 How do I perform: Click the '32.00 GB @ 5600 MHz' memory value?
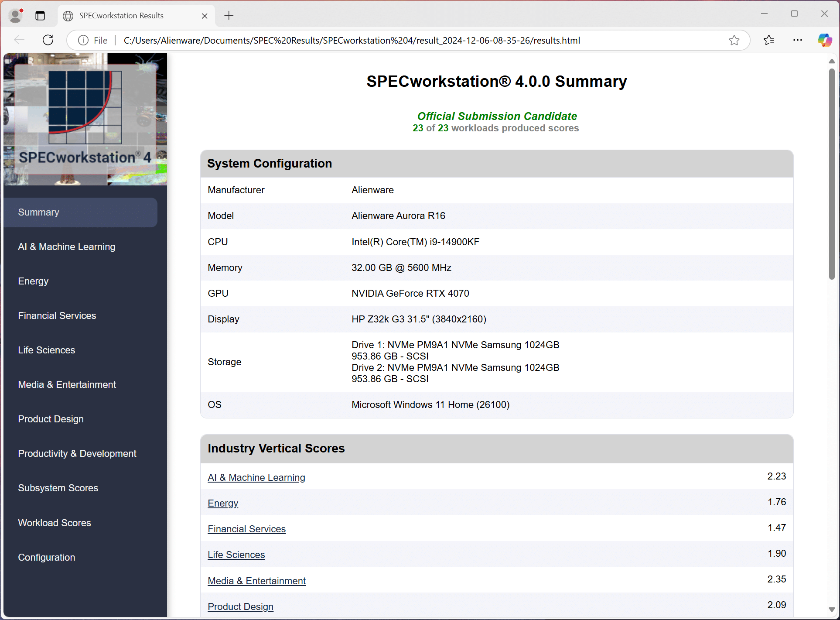[402, 267]
